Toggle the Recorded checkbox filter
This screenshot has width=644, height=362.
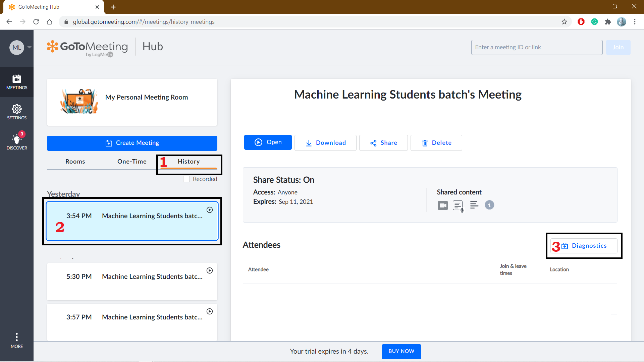click(x=186, y=179)
